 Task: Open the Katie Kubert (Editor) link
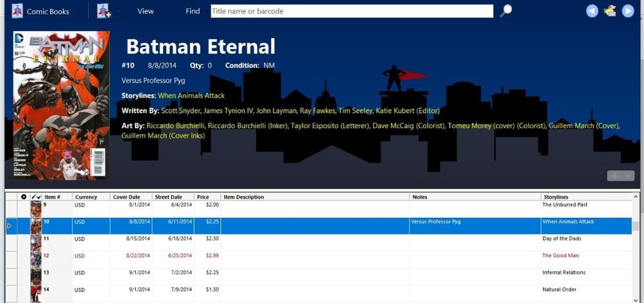(408, 111)
